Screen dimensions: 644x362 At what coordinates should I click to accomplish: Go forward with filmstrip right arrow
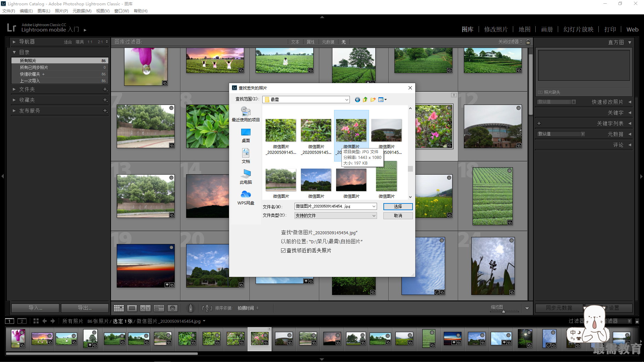pos(53,321)
